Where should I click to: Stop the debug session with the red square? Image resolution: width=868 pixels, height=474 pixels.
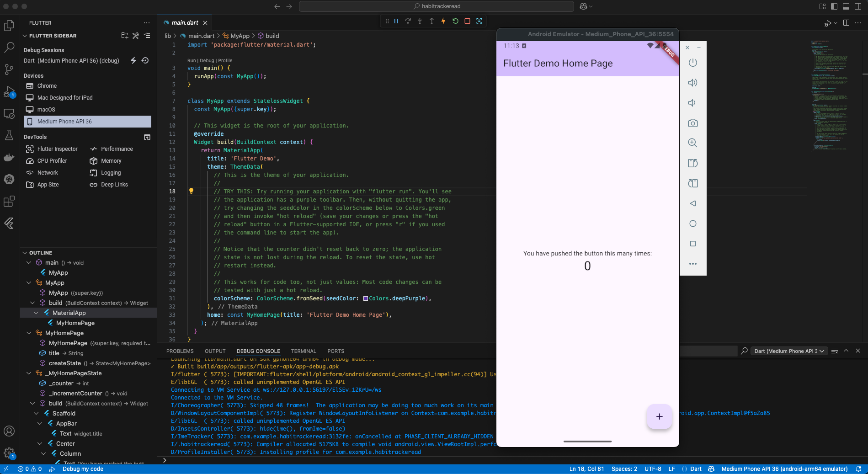(467, 21)
